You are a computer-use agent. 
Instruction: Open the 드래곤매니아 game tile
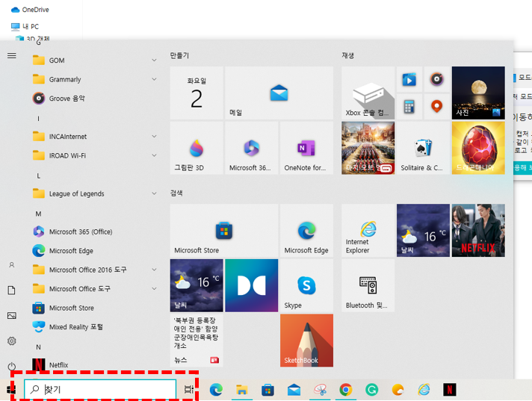click(x=478, y=148)
